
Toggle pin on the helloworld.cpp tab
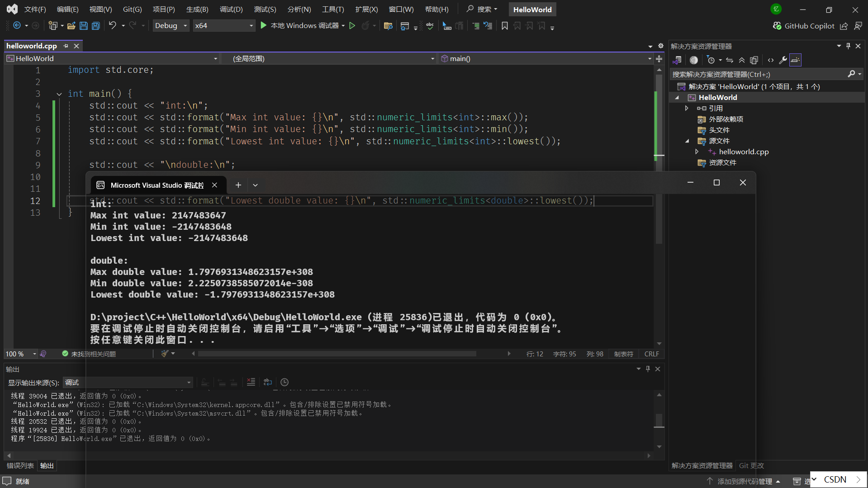pyautogui.click(x=66, y=46)
